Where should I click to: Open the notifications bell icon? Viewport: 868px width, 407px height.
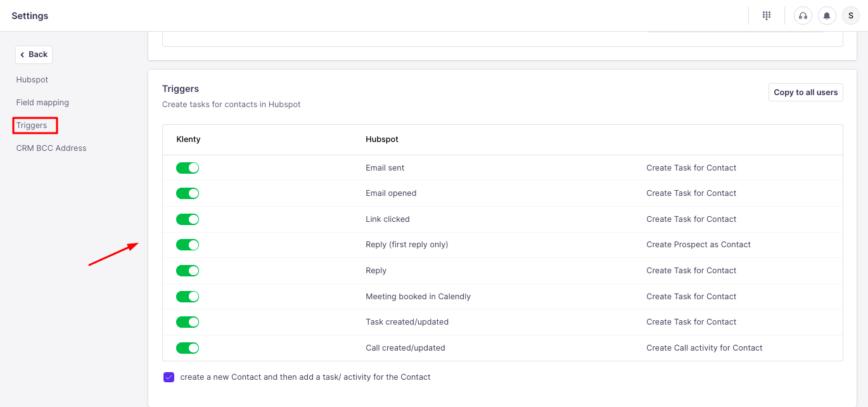click(827, 16)
